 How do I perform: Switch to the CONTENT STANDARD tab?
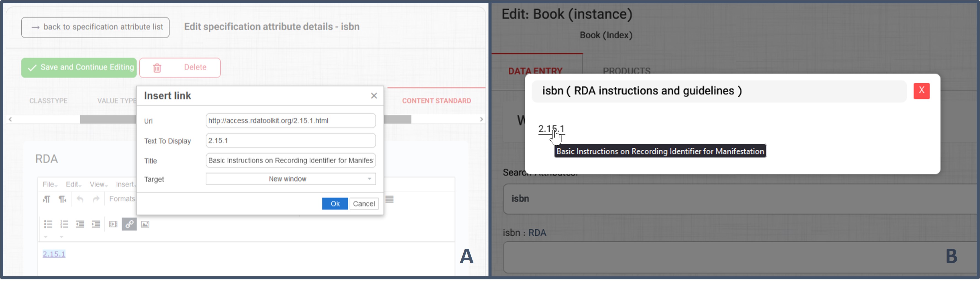(436, 101)
